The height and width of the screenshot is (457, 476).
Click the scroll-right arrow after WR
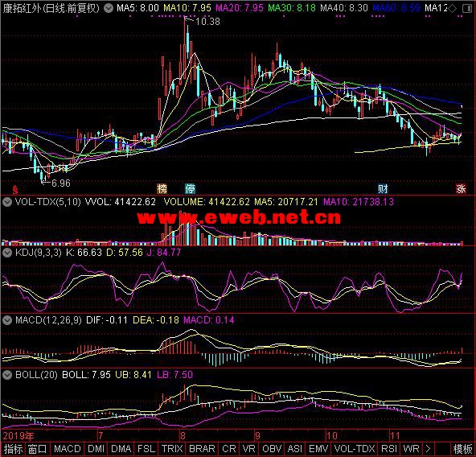428,449
